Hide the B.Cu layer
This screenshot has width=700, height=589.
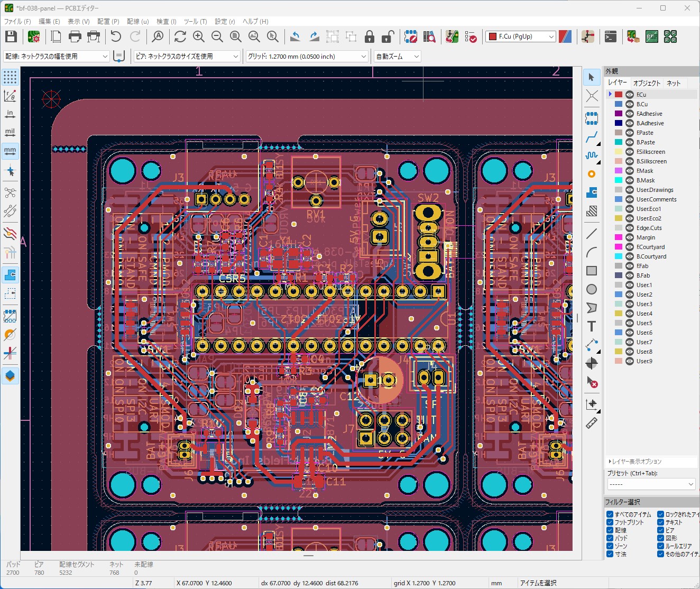630,104
